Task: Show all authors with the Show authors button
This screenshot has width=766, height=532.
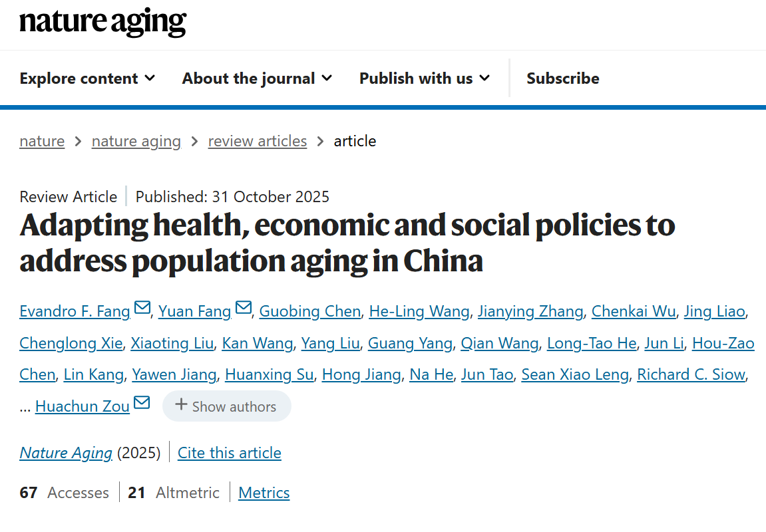Action: coord(226,406)
